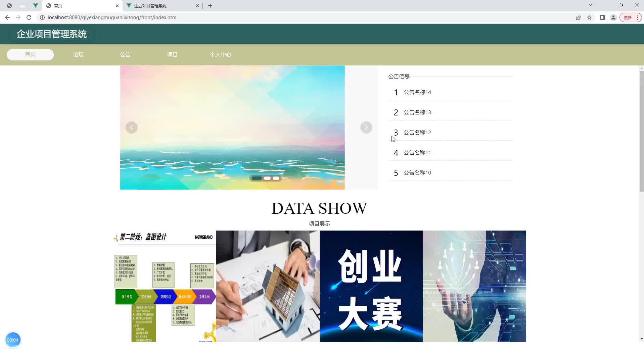Reload the page with the refresh icon

tap(29, 17)
